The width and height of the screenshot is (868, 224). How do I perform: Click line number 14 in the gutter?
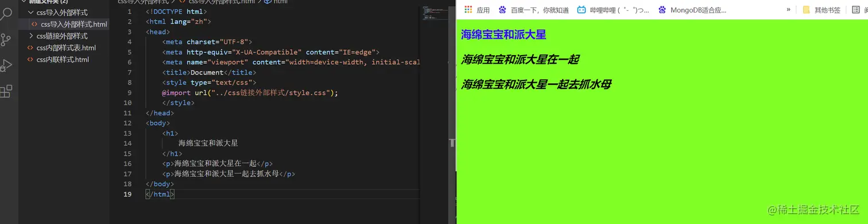(128, 143)
